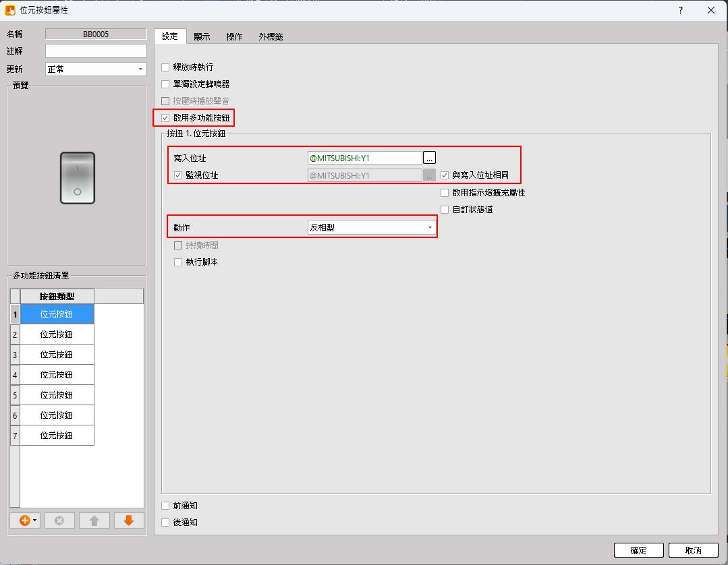Screen dimensions: 728x565
Task: Click the rocker switch preview image
Action: 78,178
